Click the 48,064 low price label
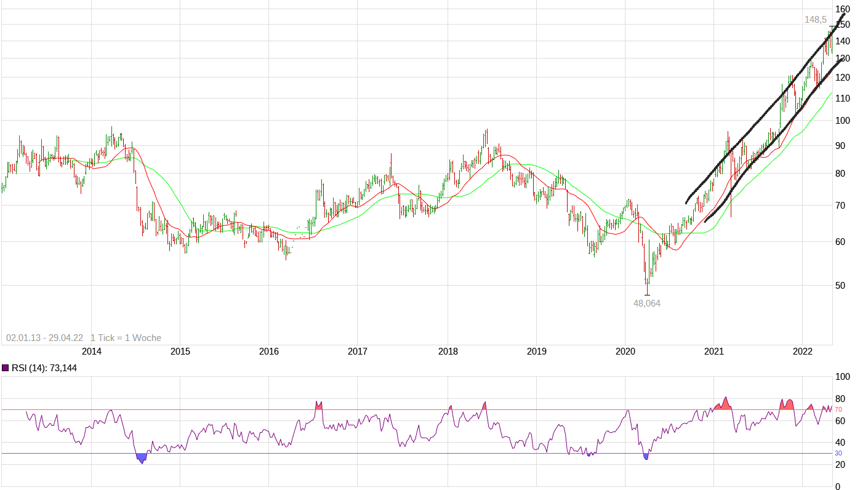This screenshot has height=490, width=868. [646, 303]
